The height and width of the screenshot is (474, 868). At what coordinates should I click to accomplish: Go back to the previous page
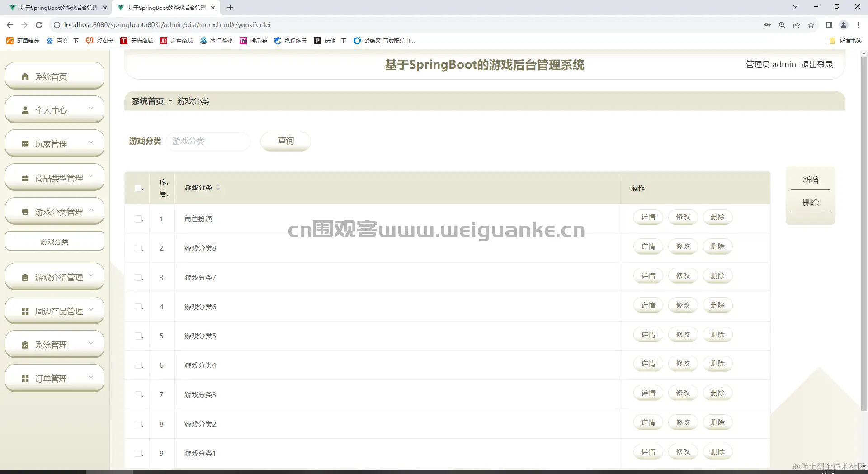coord(10,25)
